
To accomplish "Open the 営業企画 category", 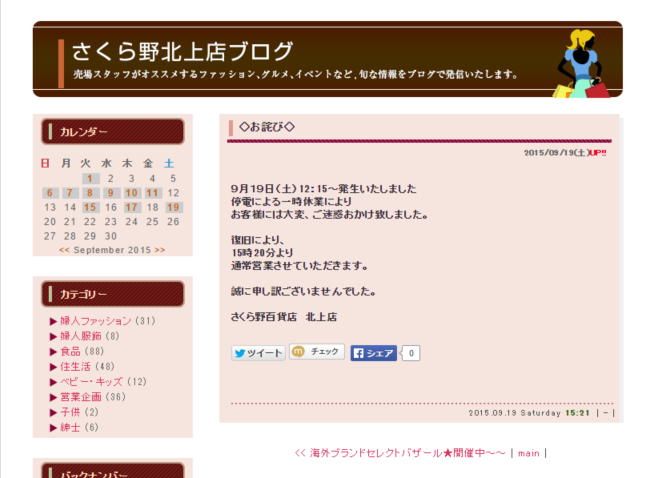I will click(81, 397).
